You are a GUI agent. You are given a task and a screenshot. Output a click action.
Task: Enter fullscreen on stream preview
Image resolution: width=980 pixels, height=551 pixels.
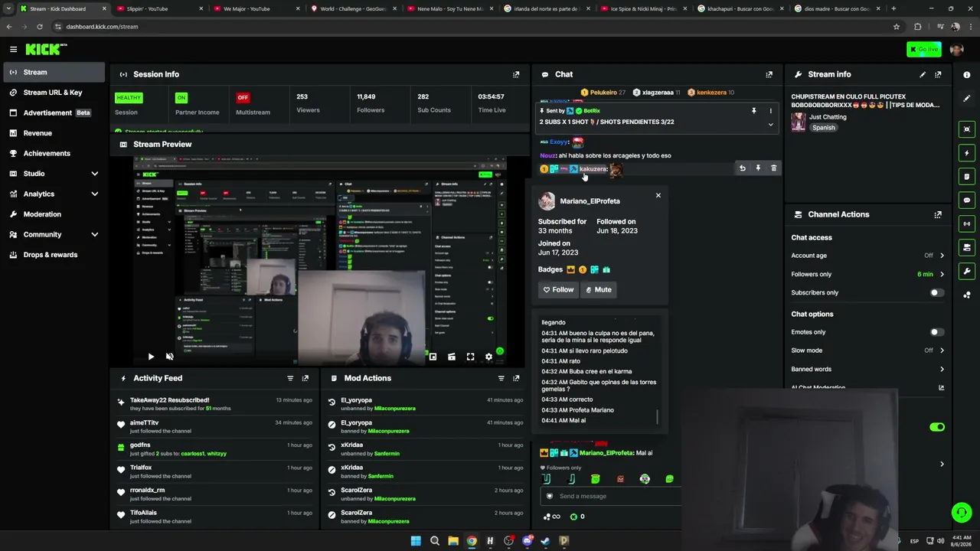(470, 357)
